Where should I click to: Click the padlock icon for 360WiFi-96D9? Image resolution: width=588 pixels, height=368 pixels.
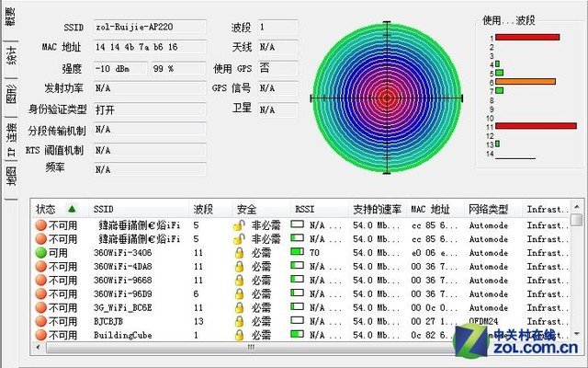[x=239, y=294]
